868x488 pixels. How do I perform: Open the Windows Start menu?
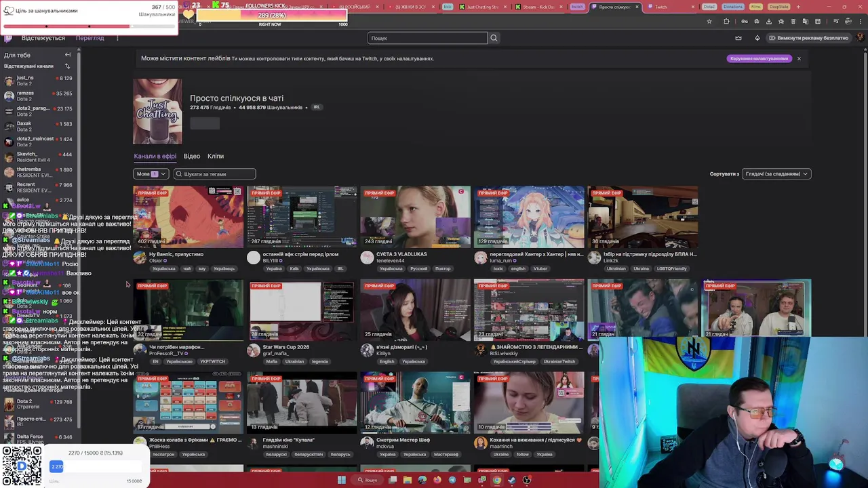coord(342,480)
